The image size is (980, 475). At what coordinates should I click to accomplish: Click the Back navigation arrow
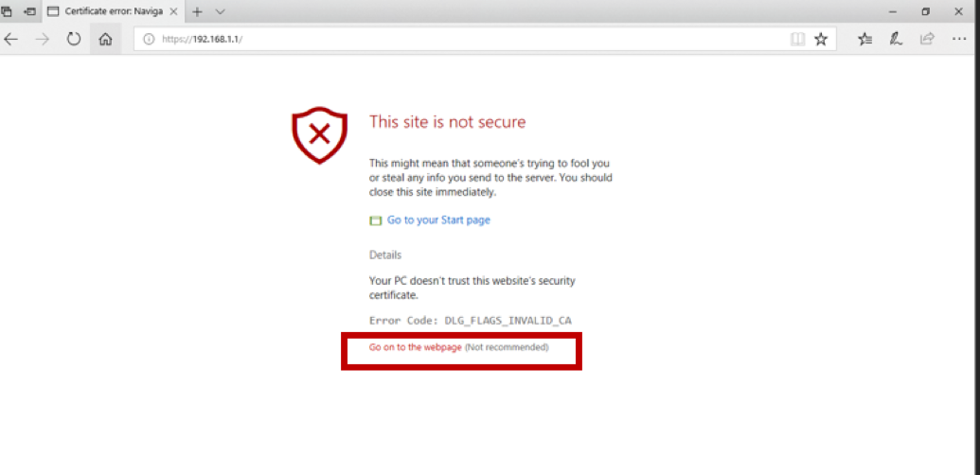(x=11, y=40)
